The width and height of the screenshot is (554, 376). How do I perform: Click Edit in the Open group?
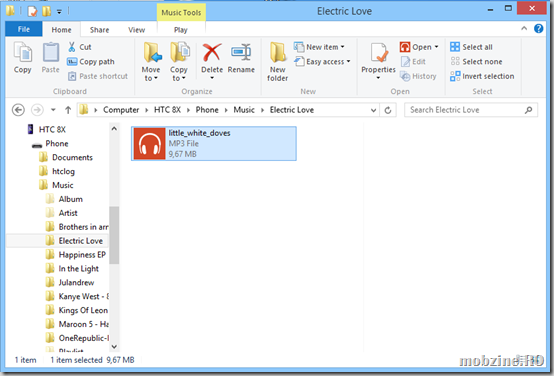pos(413,61)
